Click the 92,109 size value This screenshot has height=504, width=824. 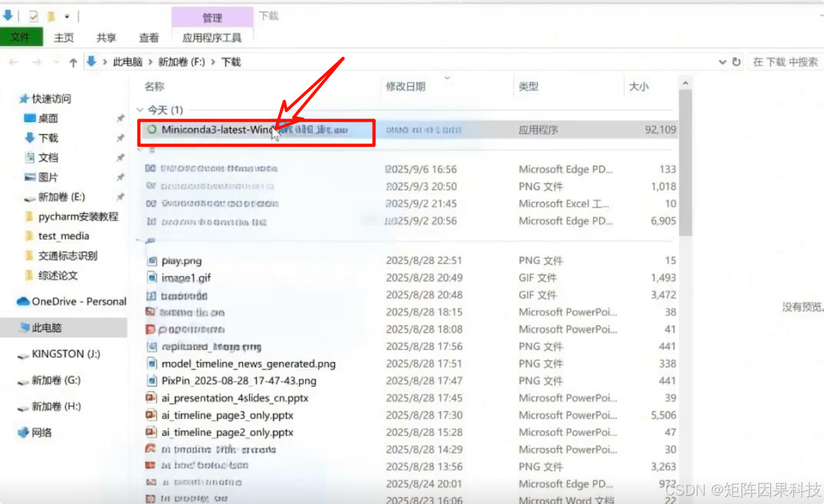tap(660, 130)
